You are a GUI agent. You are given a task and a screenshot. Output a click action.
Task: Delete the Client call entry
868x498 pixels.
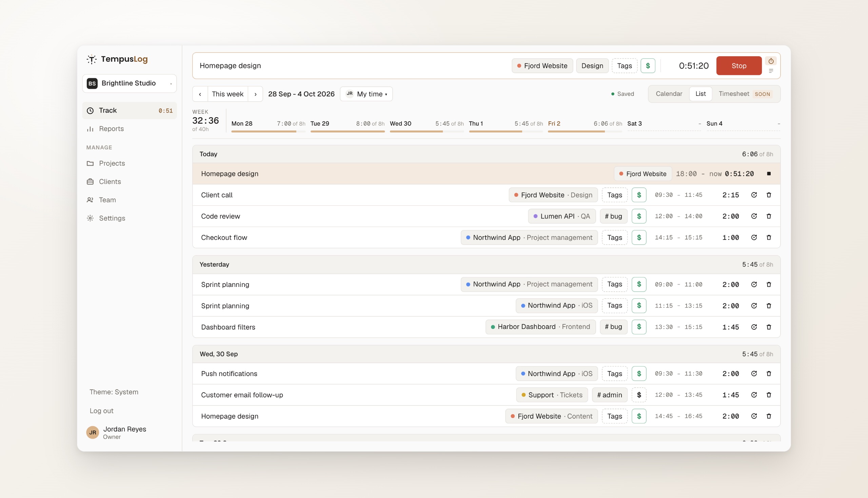769,195
